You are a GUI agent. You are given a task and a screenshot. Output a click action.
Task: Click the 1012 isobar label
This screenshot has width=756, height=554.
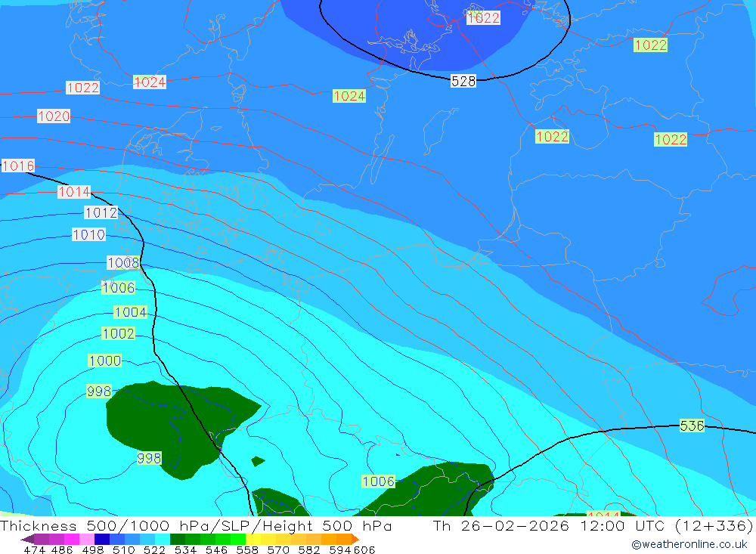[x=101, y=212]
